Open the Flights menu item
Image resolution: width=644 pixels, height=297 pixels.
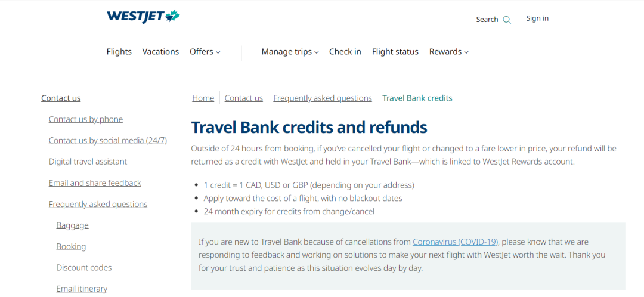(x=119, y=52)
